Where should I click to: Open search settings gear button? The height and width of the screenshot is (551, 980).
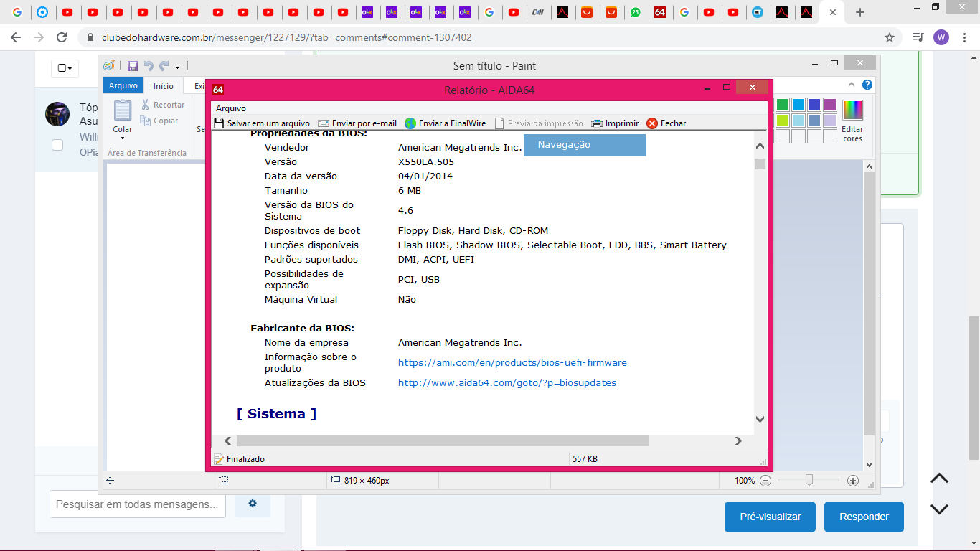[x=253, y=504]
